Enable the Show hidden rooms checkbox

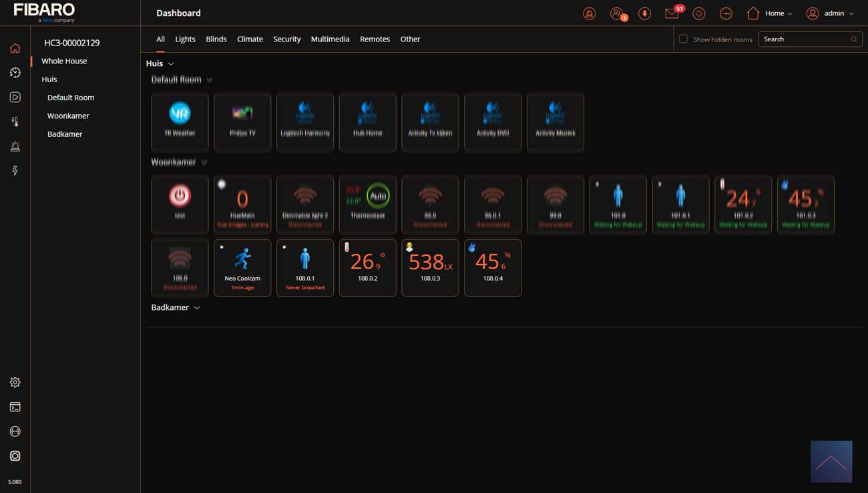click(x=683, y=39)
